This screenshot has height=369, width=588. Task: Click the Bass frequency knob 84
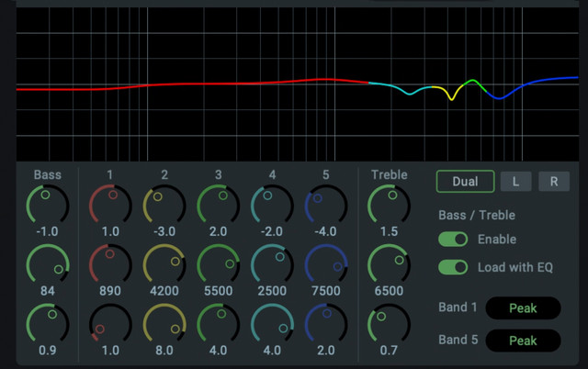47,264
